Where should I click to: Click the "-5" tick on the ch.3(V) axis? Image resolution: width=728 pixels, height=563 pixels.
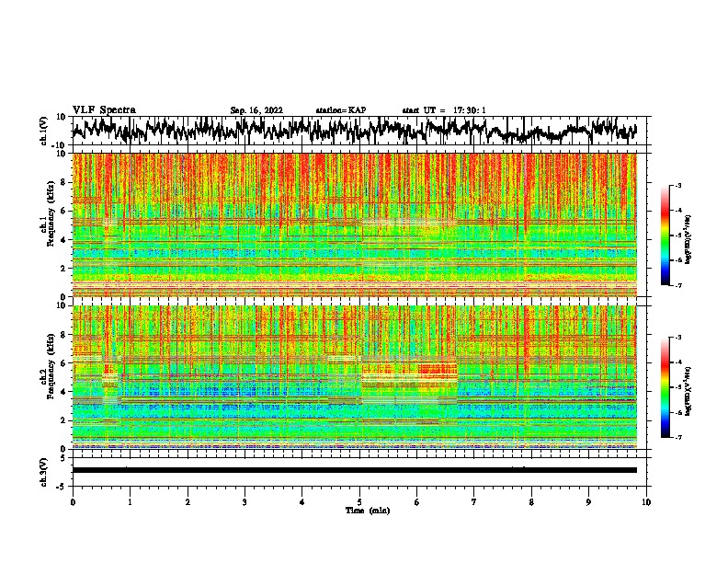pos(62,487)
